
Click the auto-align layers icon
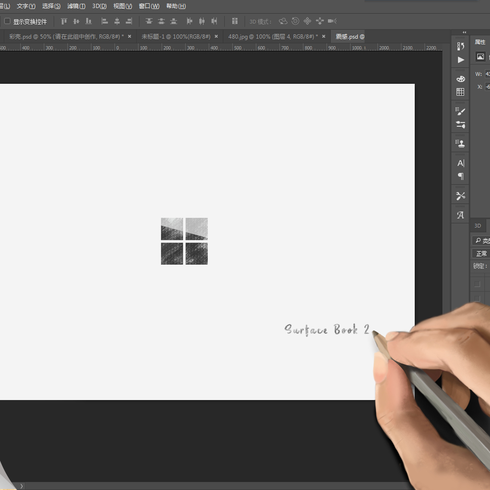click(x=235, y=21)
